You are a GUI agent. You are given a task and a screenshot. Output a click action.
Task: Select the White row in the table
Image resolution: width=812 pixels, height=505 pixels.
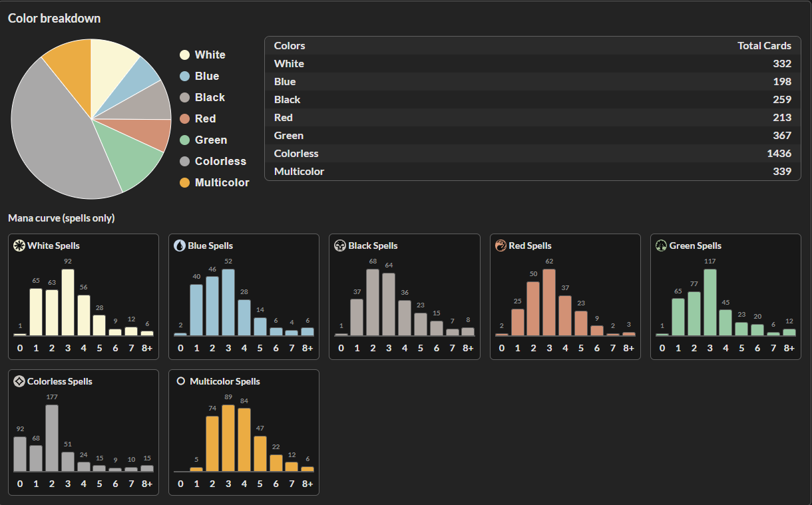tap(532, 64)
